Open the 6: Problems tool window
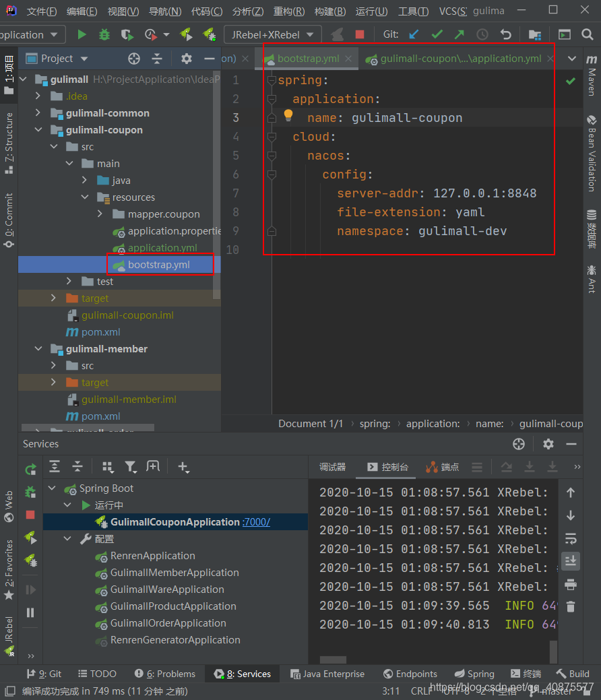Viewport: 601px width, 700px height. pyautogui.click(x=165, y=673)
